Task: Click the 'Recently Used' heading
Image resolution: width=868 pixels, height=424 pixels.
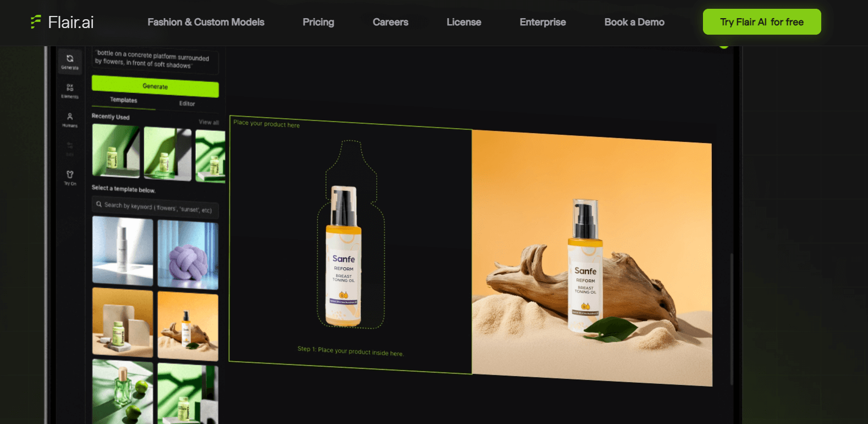Action: pyautogui.click(x=111, y=117)
